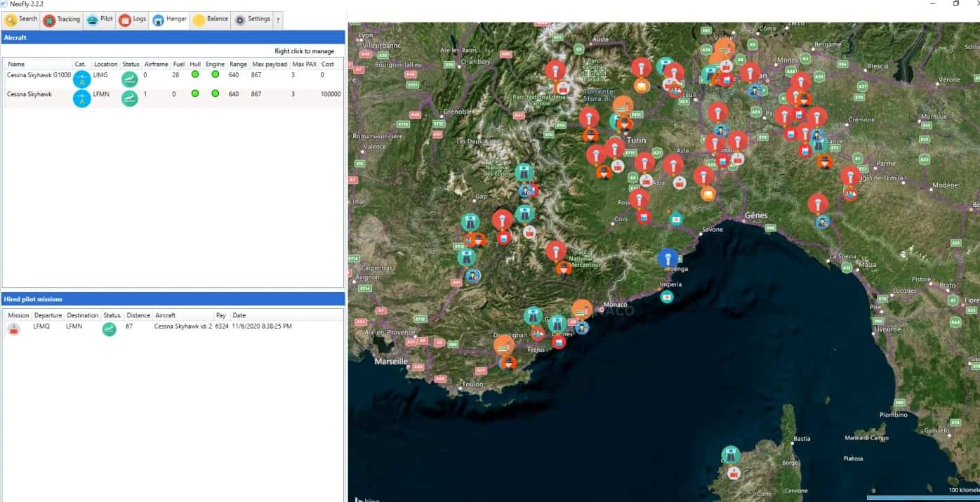Open the Pilot tab
The width and height of the screenshot is (980, 502).
click(x=99, y=20)
